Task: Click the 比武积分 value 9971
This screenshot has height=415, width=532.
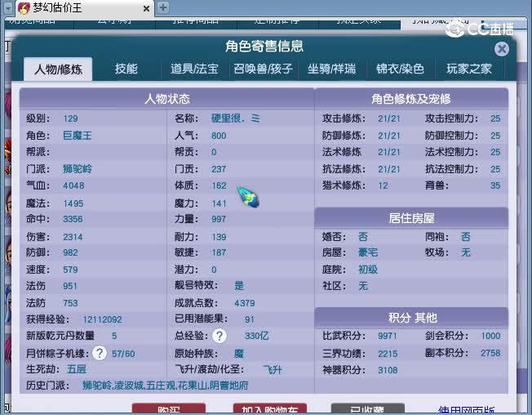Action: (x=388, y=336)
